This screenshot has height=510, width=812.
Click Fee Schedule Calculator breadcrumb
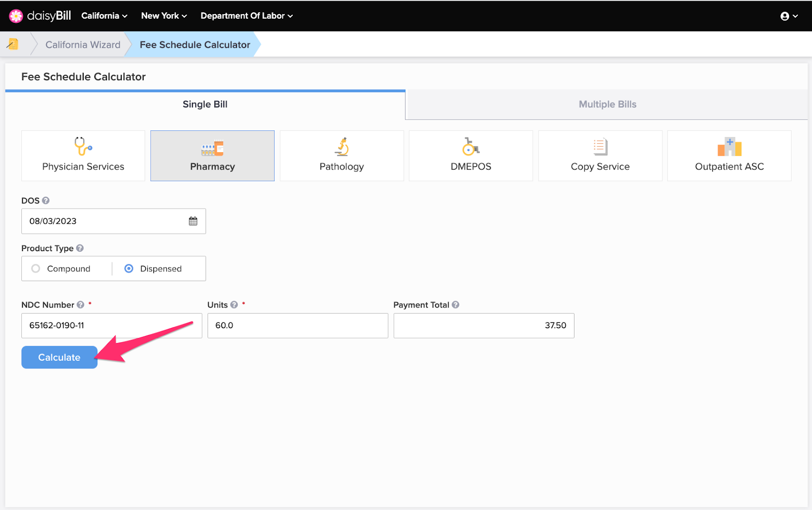coord(195,45)
